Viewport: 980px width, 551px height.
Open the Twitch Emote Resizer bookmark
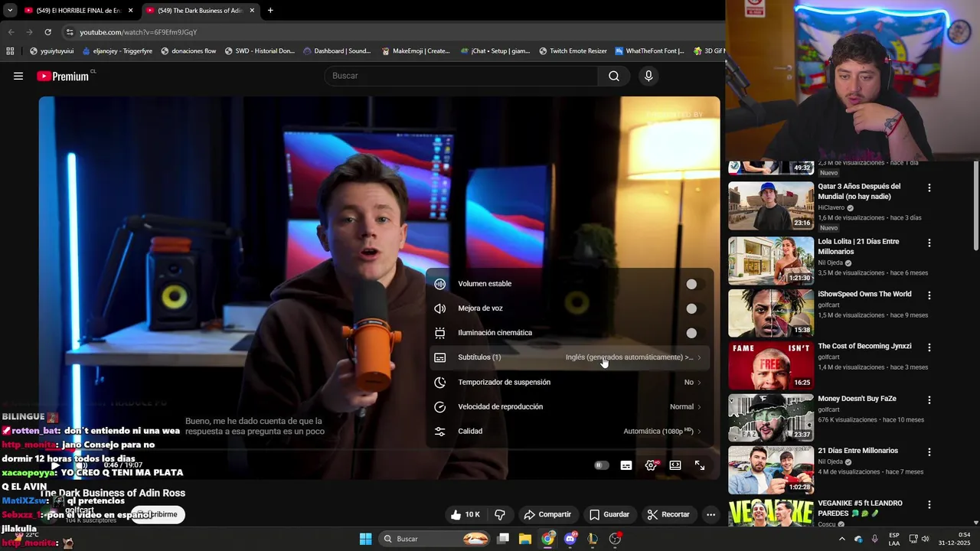click(573, 51)
